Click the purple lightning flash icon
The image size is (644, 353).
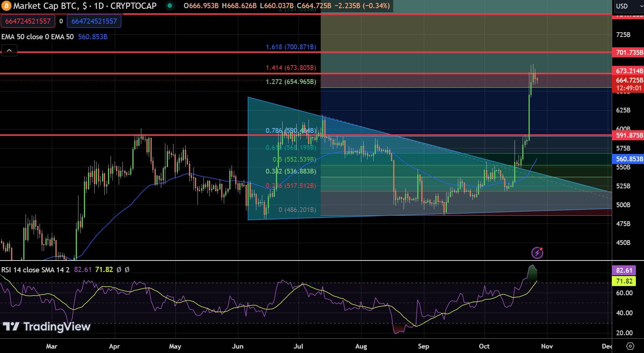[537, 253]
